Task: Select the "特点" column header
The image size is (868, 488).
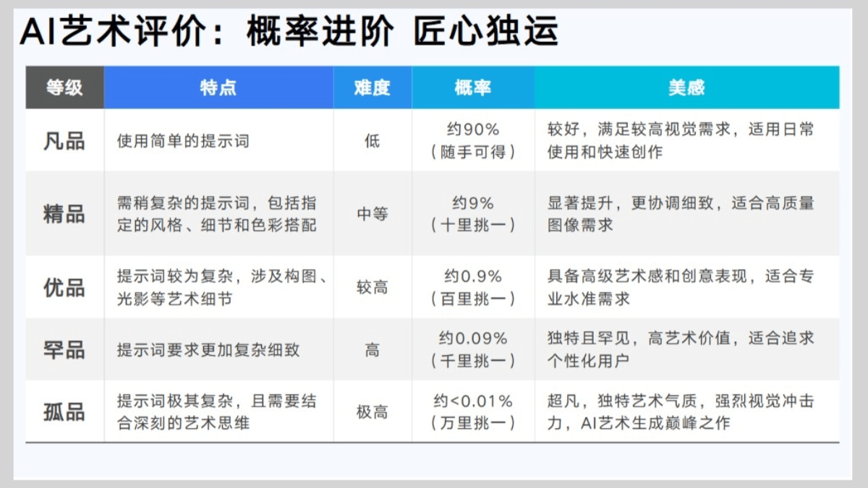Action: point(218,87)
